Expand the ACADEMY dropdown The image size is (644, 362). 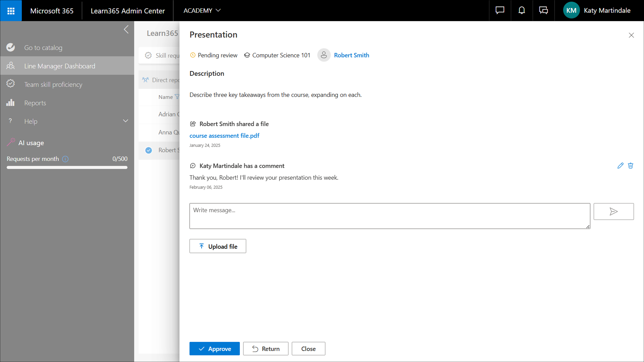pyautogui.click(x=202, y=11)
